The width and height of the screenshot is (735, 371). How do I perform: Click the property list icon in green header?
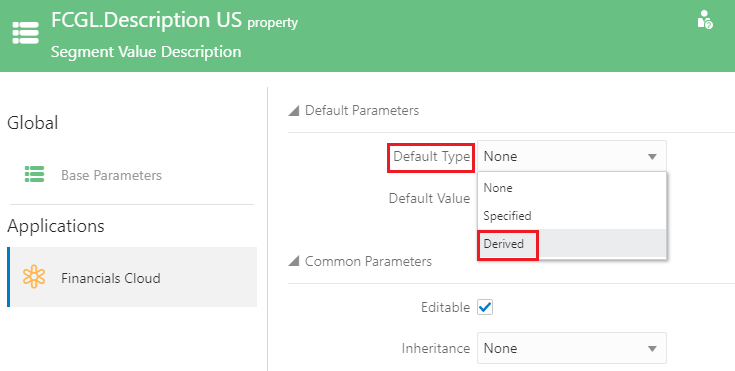point(25,33)
